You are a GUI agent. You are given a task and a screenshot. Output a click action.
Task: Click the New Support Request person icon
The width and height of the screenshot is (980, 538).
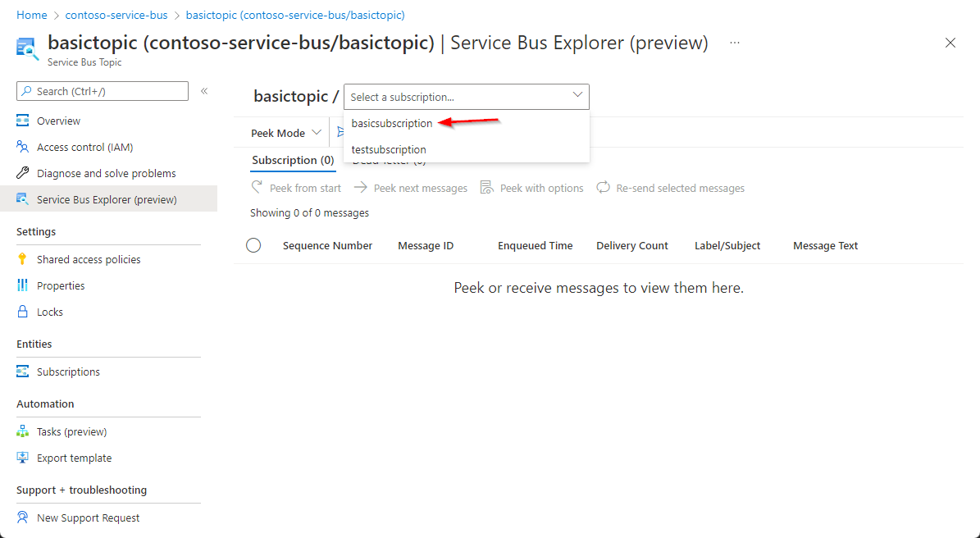pos(22,518)
